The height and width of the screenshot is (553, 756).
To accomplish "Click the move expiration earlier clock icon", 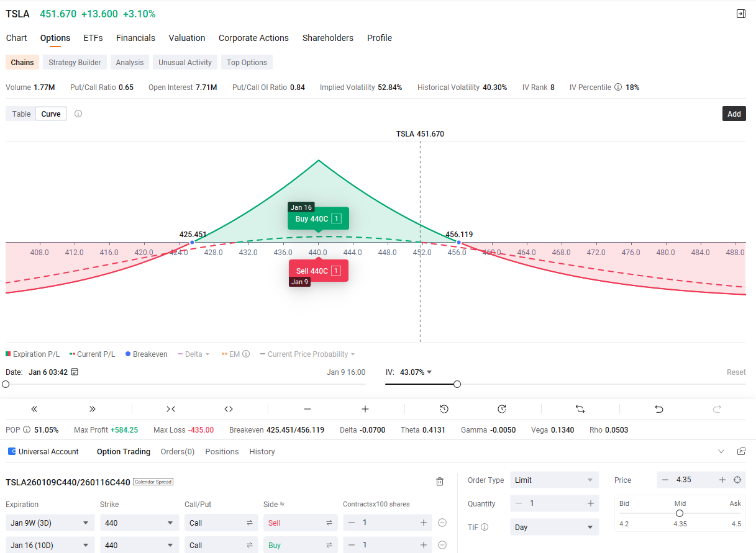I will 444,409.
